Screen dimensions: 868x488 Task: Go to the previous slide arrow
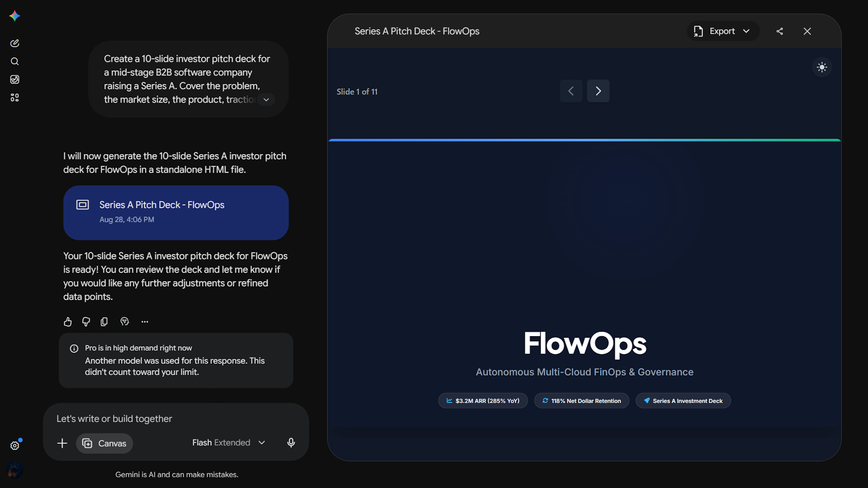coord(571,91)
